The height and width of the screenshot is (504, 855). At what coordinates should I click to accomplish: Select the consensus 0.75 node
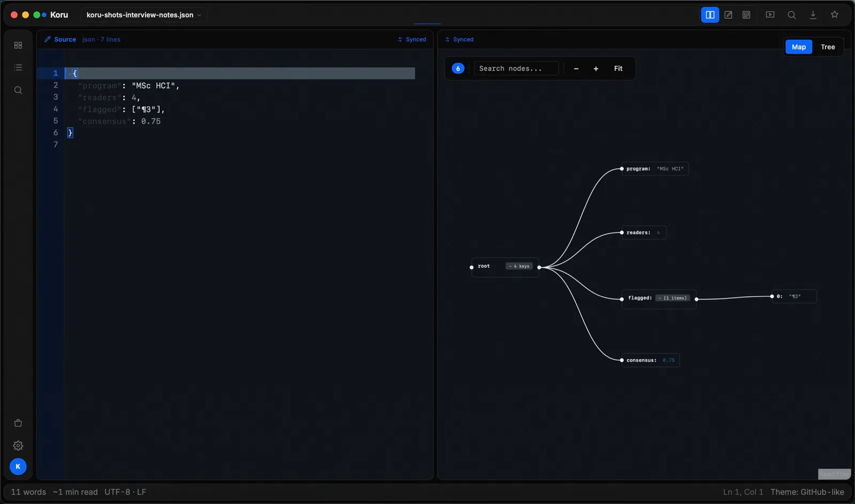tap(650, 360)
